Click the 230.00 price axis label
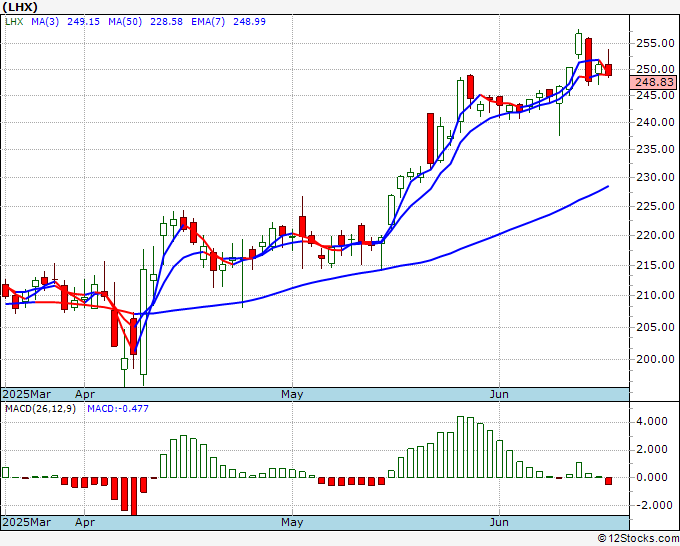This screenshot has height=546, width=680. [x=655, y=177]
